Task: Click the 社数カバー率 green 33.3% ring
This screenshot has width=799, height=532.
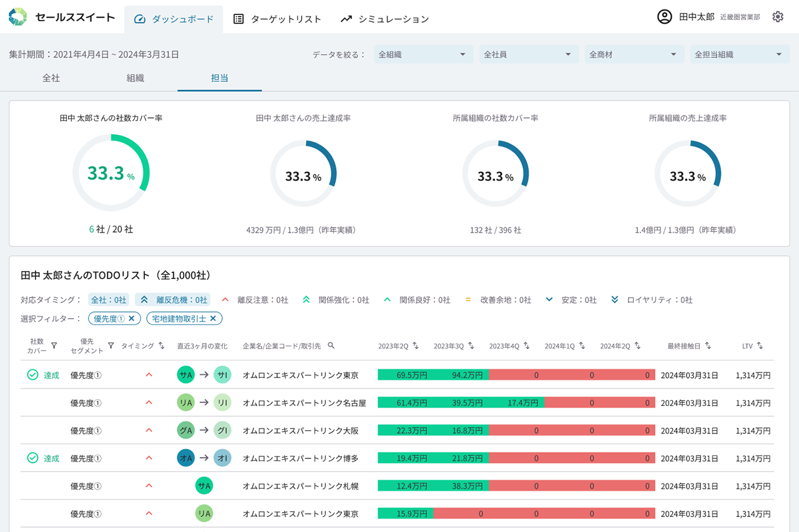Action: [111, 173]
